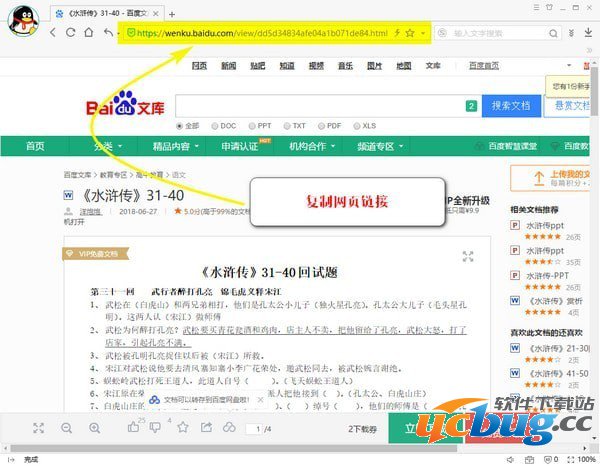Open the browser home page icon
The height and width of the screenshot is (466, 600).
[x=89, y=33]
